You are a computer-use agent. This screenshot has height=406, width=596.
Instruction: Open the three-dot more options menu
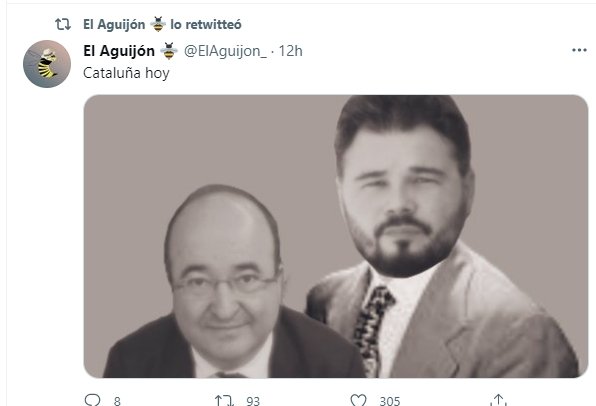click(579, 50)
